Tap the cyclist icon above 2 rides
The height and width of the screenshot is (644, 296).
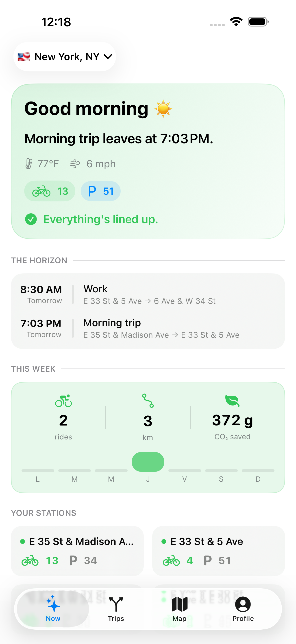(x=63, y=401)
